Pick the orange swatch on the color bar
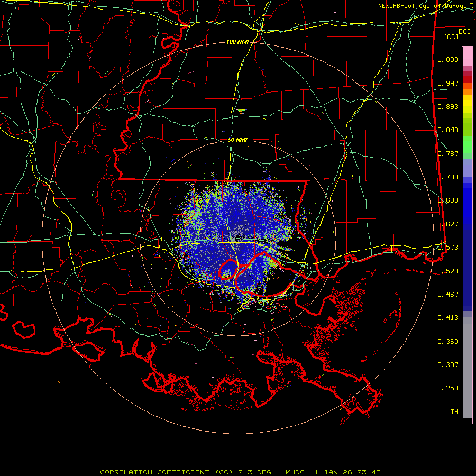The height and width of the screenshot is (476, 476). point(467,91)
